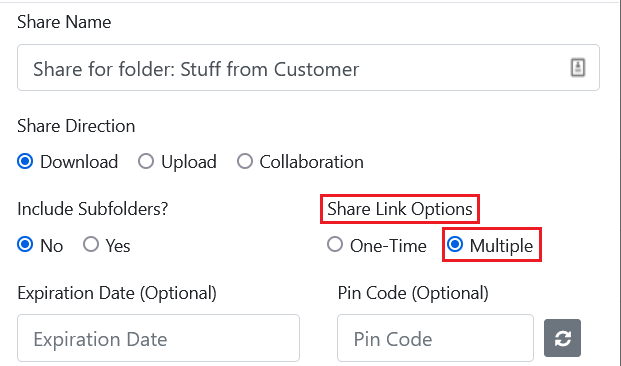This screenshot has height=366, width=621.
Task: Select the Download share direction
Action: pyautogui.click(x=25, y=162)
